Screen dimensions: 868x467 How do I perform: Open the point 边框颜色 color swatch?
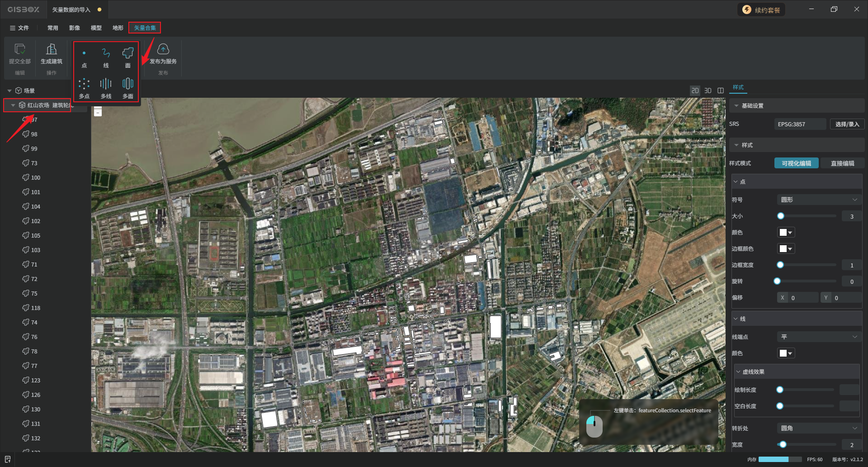pos(786,249)
